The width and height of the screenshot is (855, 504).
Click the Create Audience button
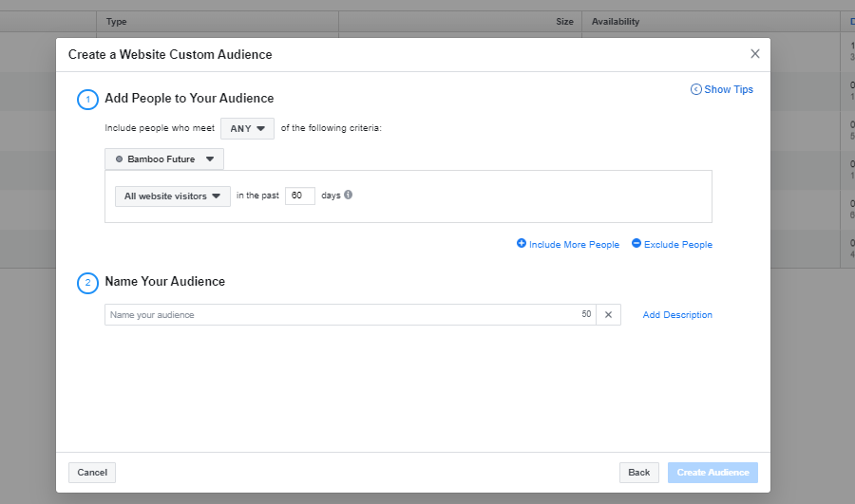pos(712,473)
